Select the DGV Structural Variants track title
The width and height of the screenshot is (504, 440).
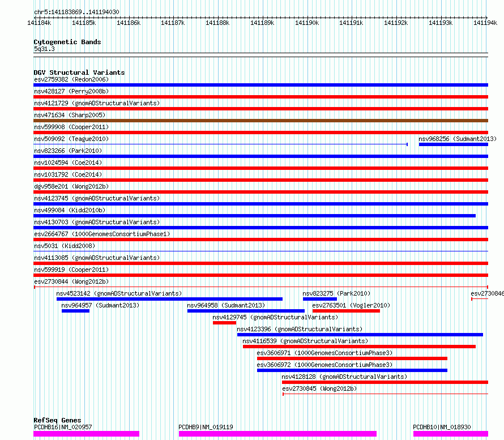(x=79, y=72)
